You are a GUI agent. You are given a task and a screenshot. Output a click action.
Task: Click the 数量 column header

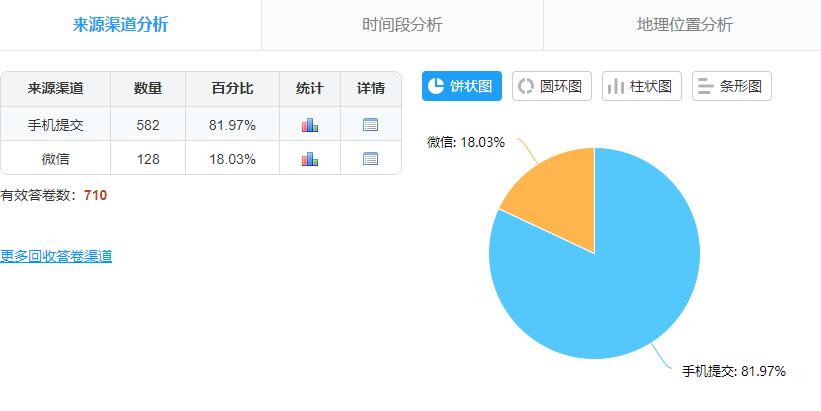click(148, 88)
